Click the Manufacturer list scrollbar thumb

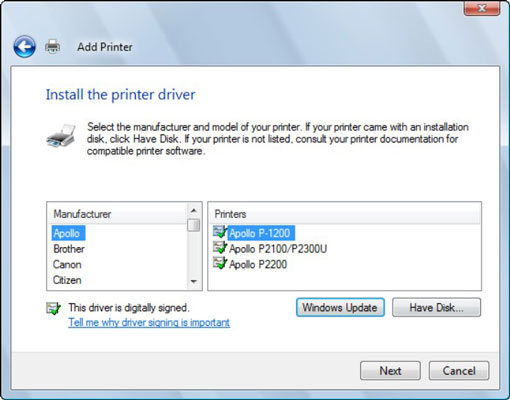click(194, 225)
